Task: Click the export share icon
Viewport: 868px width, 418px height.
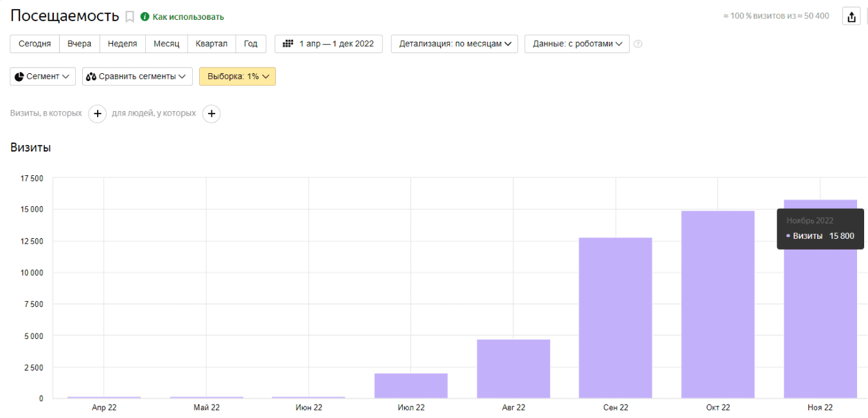Action: coord(851,17)
